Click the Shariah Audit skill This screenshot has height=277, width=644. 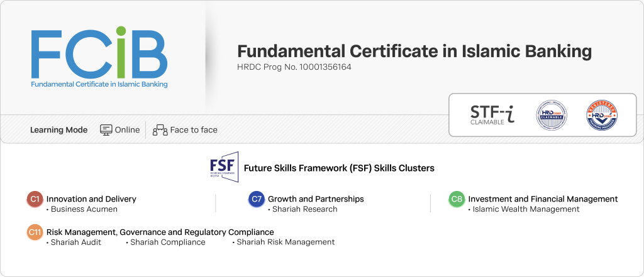pyautogui.click(x=75, y=242)
